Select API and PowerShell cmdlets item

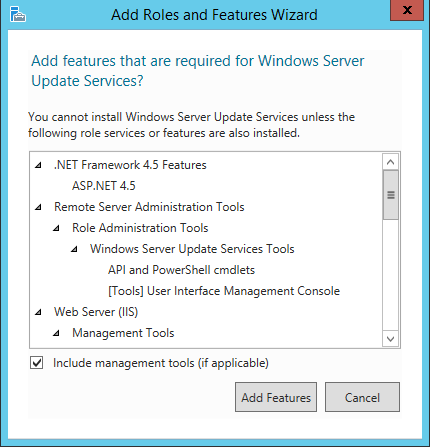(x=181, y=270)
